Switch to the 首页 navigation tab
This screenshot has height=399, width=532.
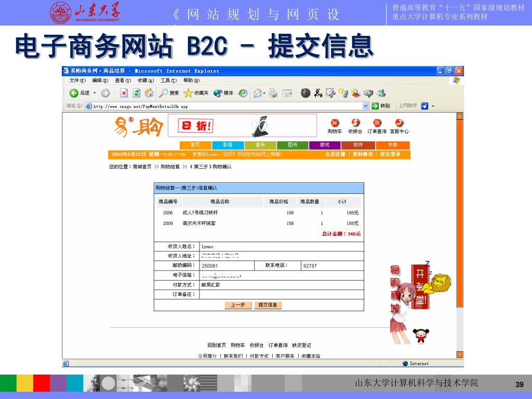tap(195, 145)
